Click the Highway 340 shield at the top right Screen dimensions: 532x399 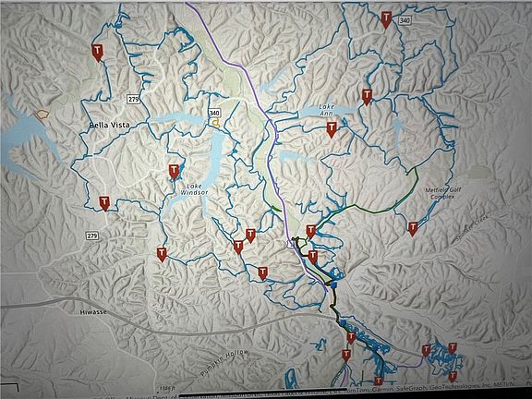(405, 20)
